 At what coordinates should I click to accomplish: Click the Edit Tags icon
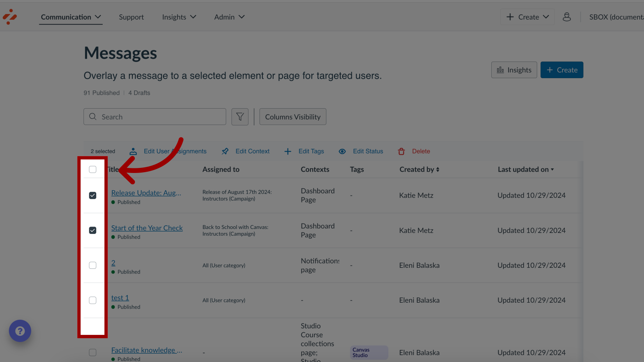[x=287, y=151]
